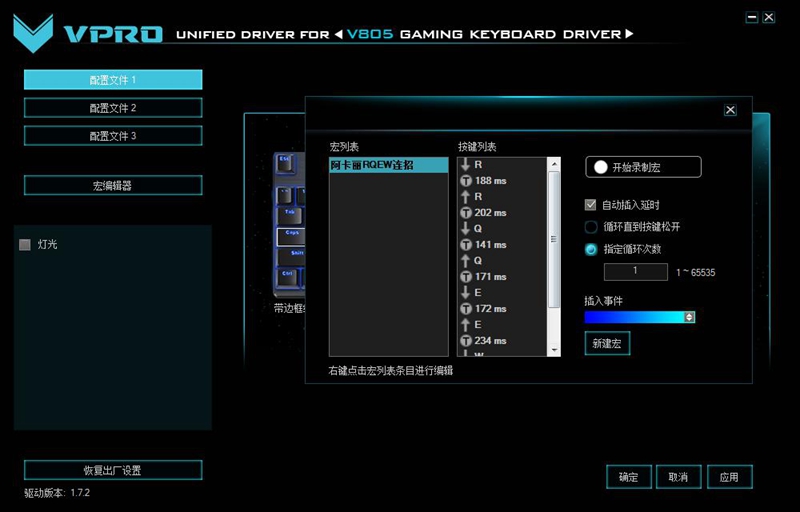The image size is (800, 512).
Task: Close the VPRO driver window
Action: click(769, 17)
